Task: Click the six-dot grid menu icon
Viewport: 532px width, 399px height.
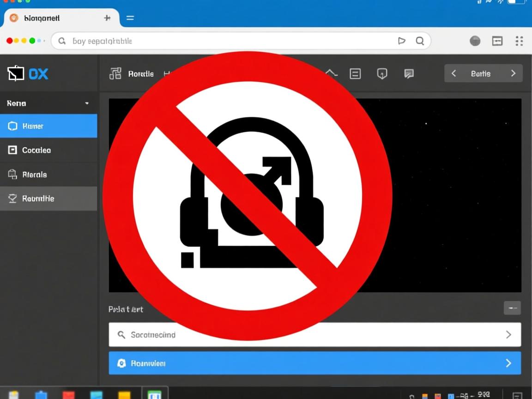Action: pyautogui.click(x=519, y=41)
